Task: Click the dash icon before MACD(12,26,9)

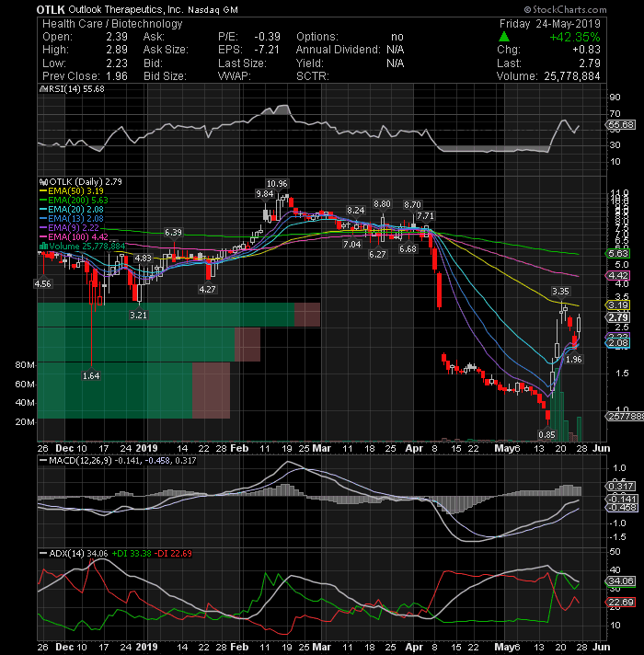Action: pos(43,460)
